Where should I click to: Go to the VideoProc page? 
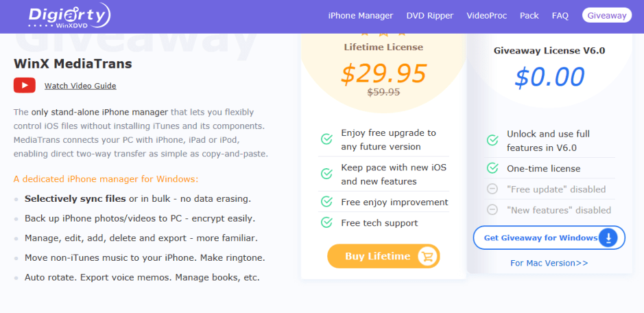[x=487, y=16]
